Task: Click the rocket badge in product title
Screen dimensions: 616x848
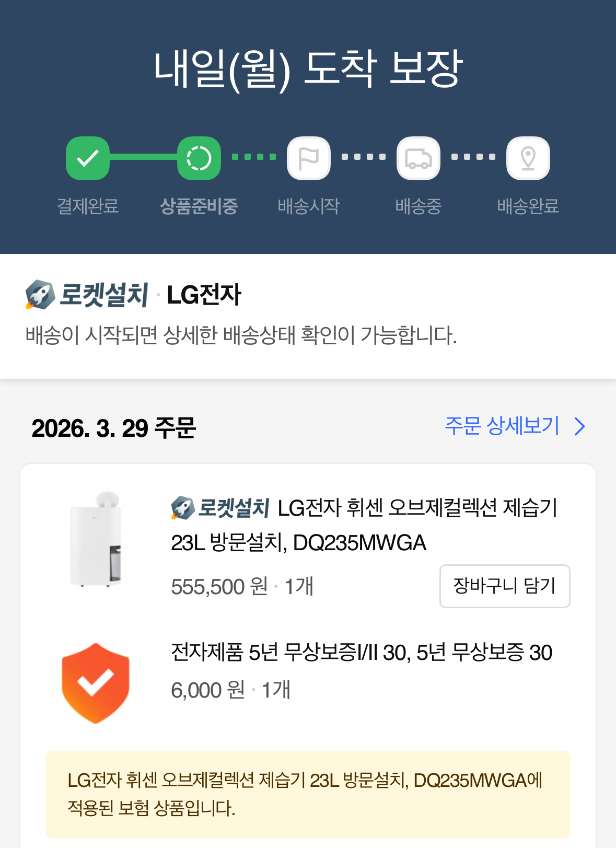Action: pyautogui.click(x=183, y=508)
